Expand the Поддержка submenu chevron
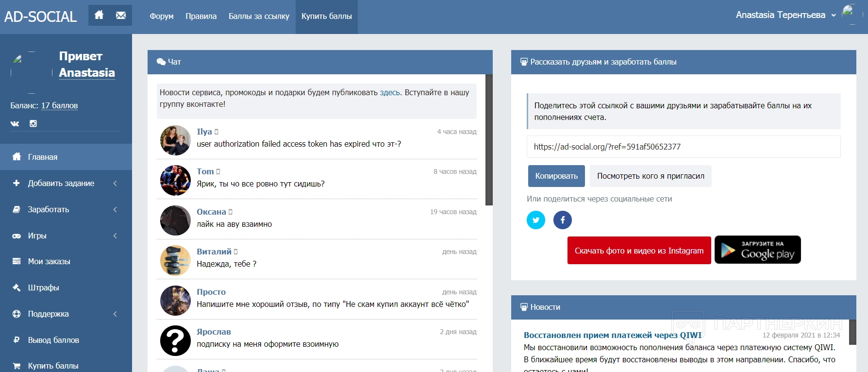 tap(115, 314)
